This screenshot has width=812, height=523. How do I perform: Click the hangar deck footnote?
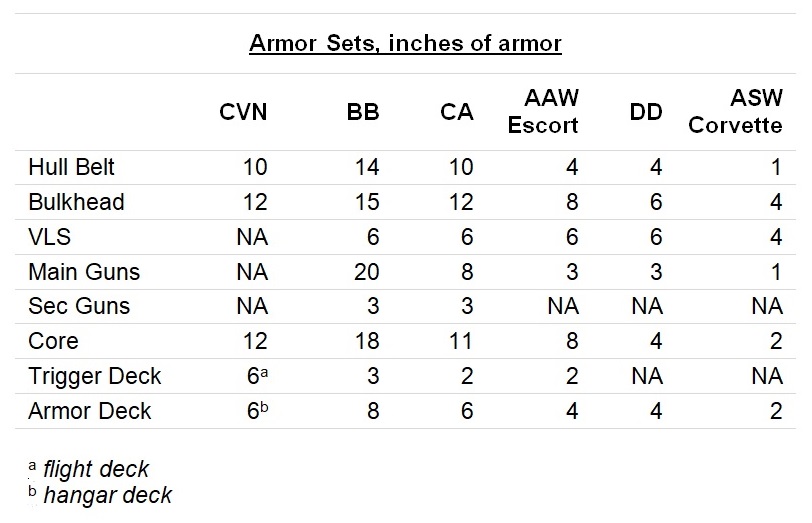pos(100,495)
